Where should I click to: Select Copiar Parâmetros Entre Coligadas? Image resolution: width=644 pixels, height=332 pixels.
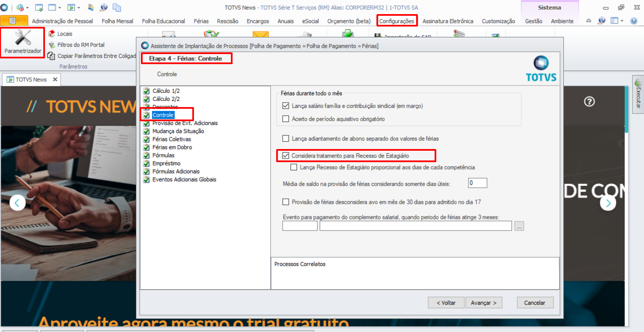pos(92,56)
